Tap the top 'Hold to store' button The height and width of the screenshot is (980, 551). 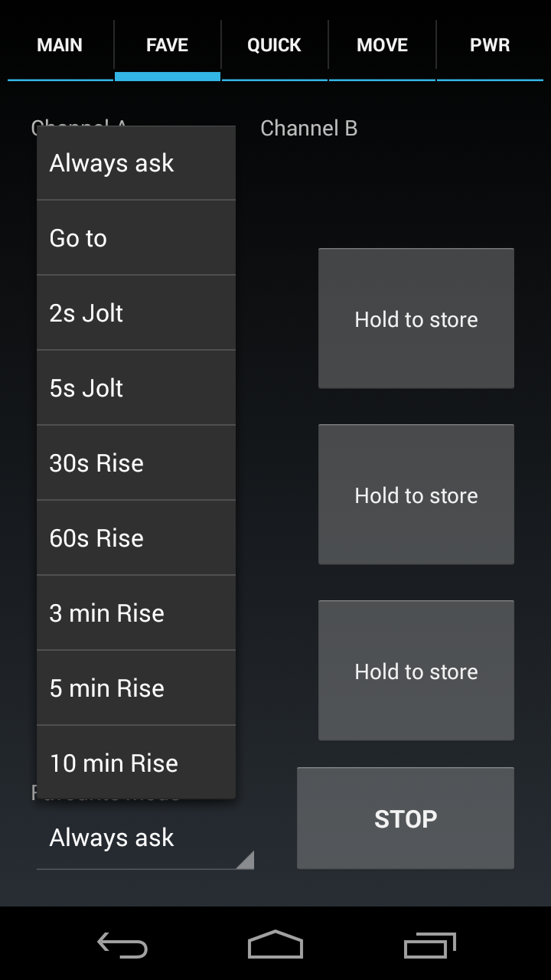pos(416,318)
